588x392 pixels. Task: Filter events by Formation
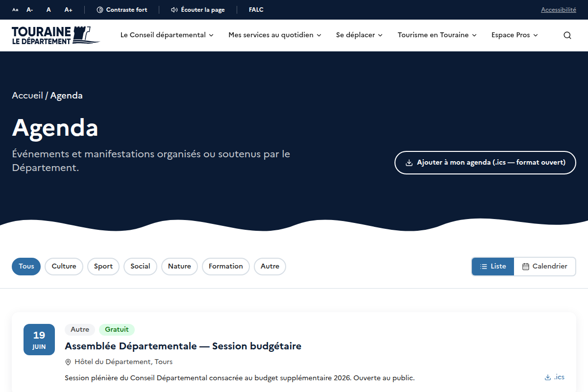pyautogui.click(x=226, y=267)
